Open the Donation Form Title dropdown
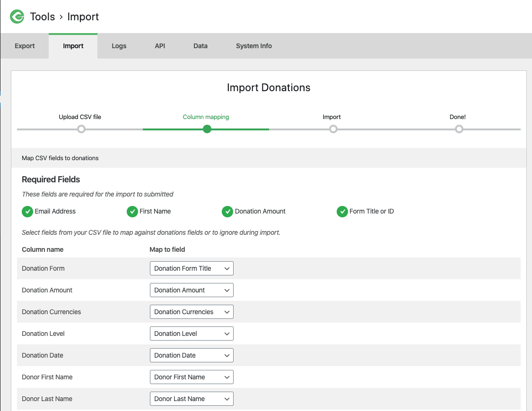This screenshot has height=411, width=532. click(192, 268)
